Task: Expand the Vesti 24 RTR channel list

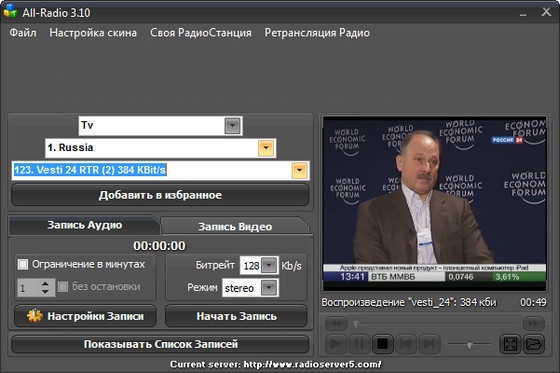Action: (x=299, y=170)
